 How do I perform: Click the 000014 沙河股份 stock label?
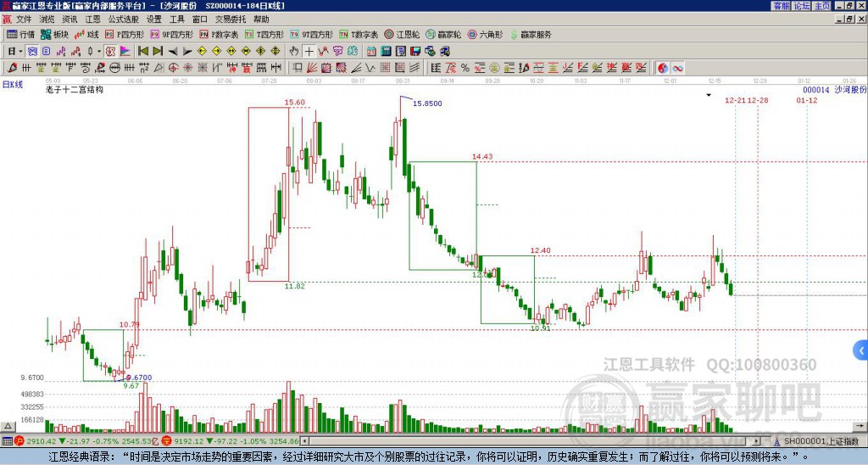coord(834,90)
